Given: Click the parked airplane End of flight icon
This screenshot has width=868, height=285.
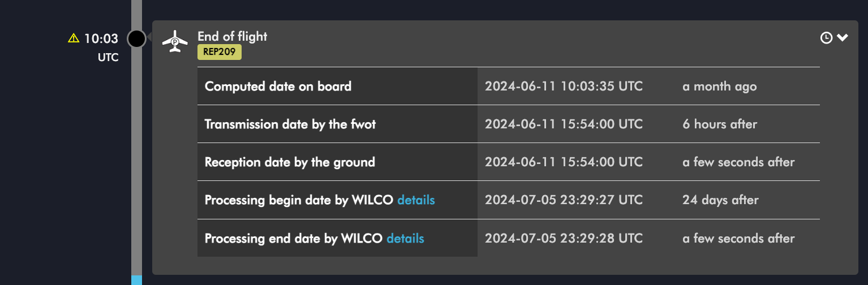Looking at the screenshot, I should (175, 41).
